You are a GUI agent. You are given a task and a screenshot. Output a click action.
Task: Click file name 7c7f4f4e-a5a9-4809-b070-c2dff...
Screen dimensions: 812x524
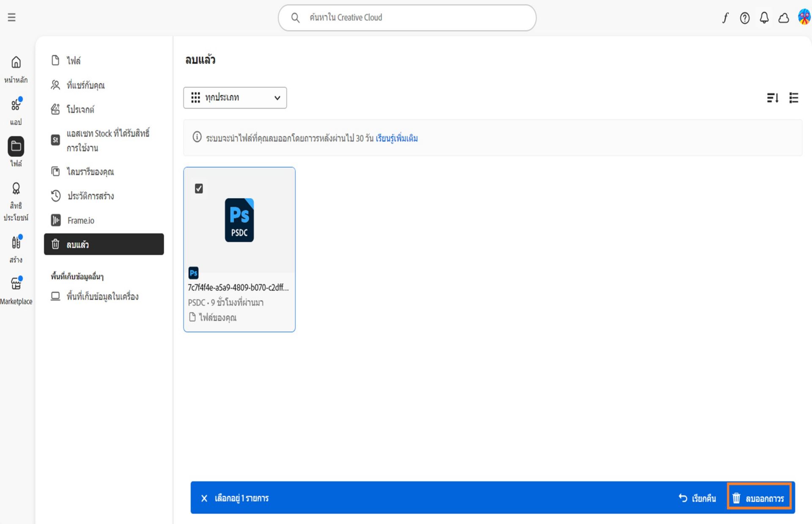click(x=238, y=287)
